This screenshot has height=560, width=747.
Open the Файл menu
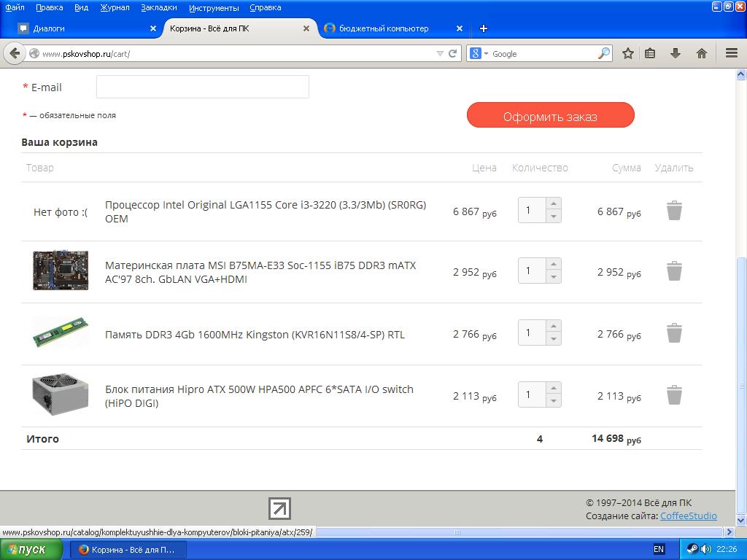tap(15, 7)
